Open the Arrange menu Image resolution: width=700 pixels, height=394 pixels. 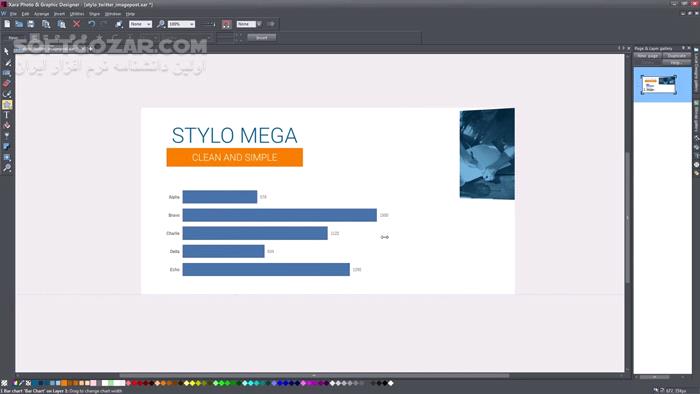pyautogui.click(x=42, y=14)
